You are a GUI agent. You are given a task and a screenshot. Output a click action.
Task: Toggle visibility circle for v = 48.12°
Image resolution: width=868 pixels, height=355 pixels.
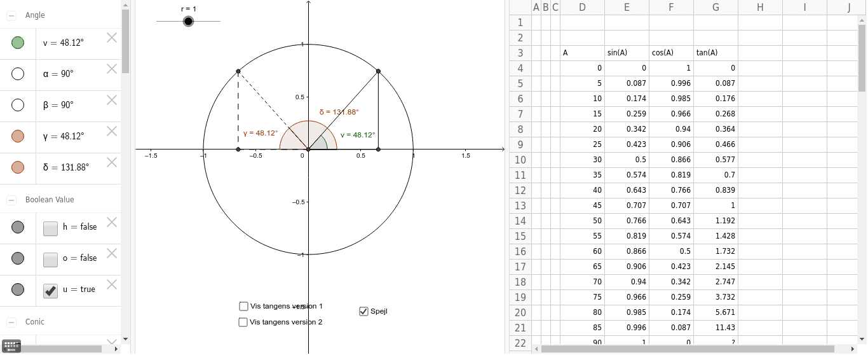click(18, 43)
